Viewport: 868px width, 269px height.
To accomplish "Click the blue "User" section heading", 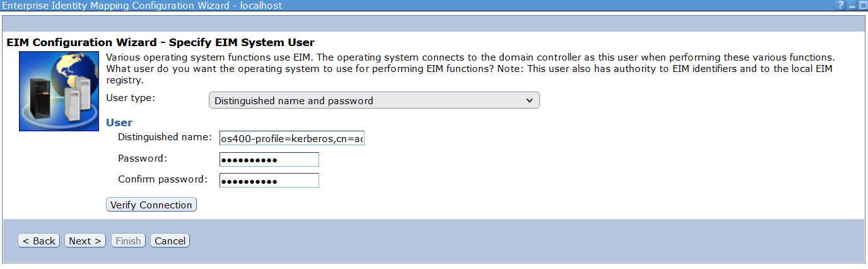I will tap(119, 123).
